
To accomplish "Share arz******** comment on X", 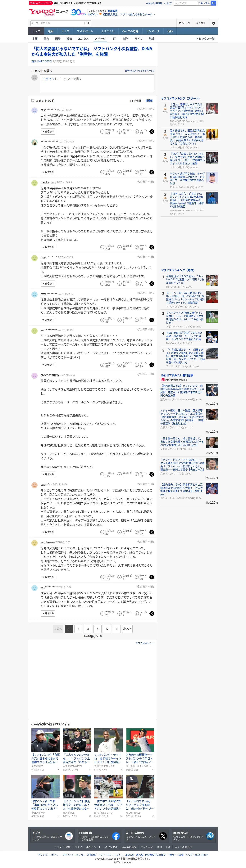I will tap(152, 614).
